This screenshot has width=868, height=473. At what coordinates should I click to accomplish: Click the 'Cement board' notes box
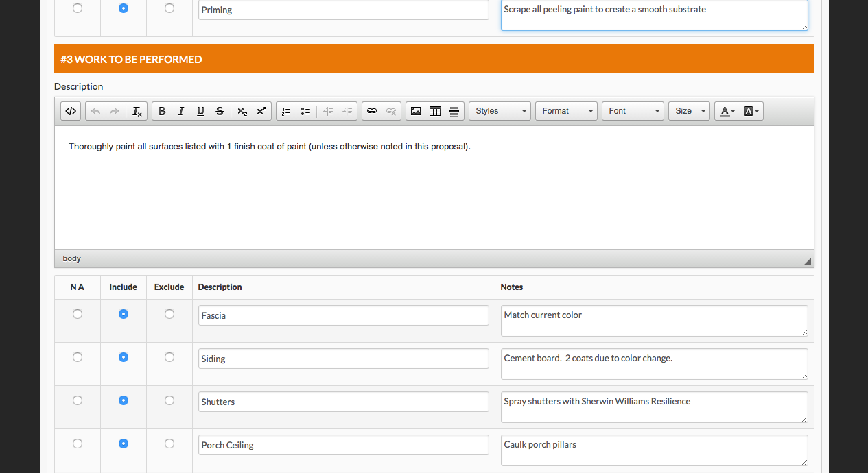(x=655, y=364)
